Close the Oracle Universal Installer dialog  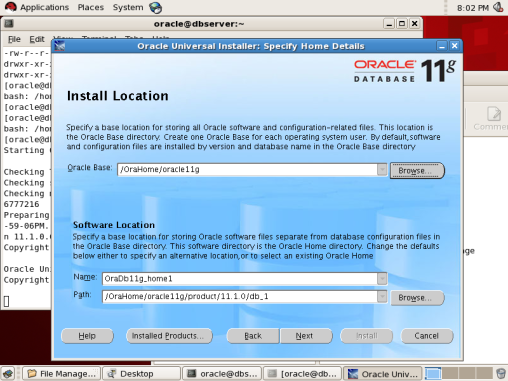pos(454,46)
